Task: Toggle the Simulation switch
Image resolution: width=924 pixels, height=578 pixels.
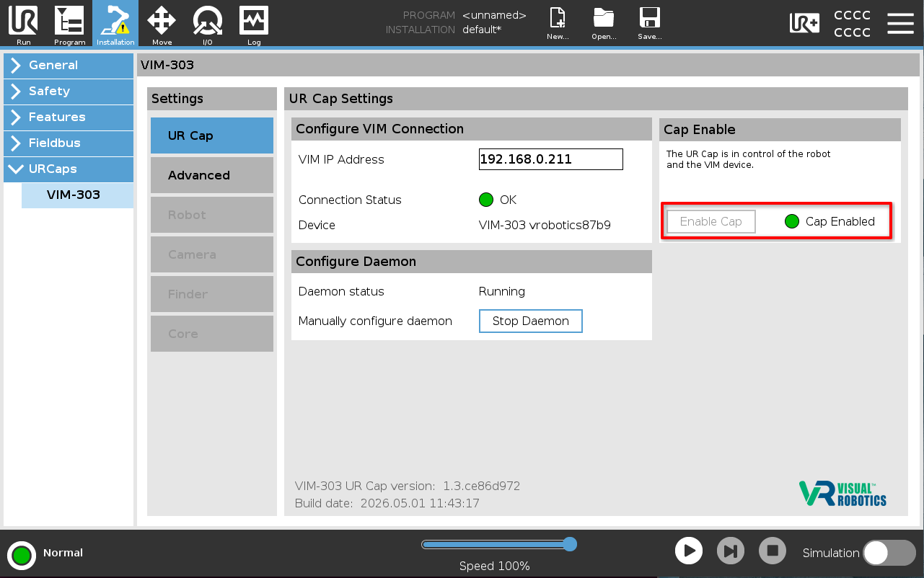Action: (889, 553)
